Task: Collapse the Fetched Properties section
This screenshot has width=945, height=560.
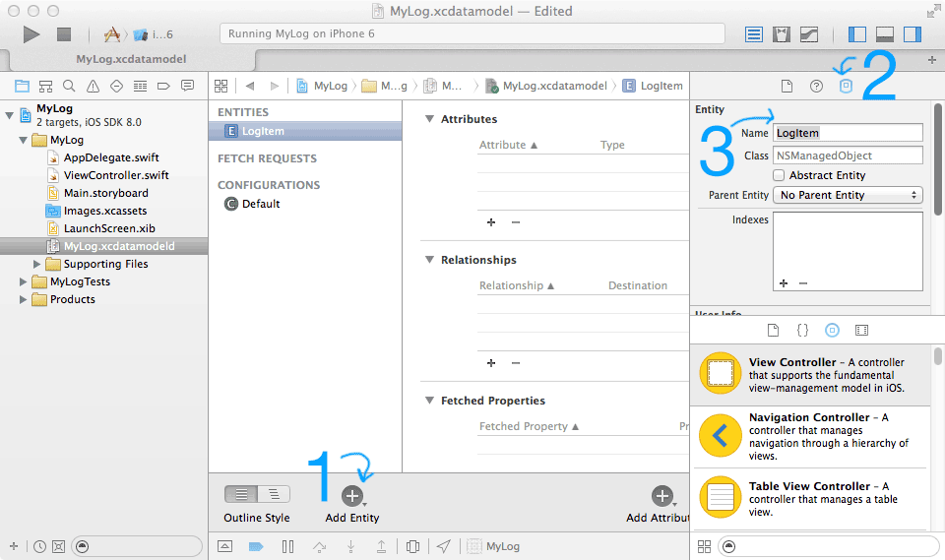Action: [x=429, y=401]
